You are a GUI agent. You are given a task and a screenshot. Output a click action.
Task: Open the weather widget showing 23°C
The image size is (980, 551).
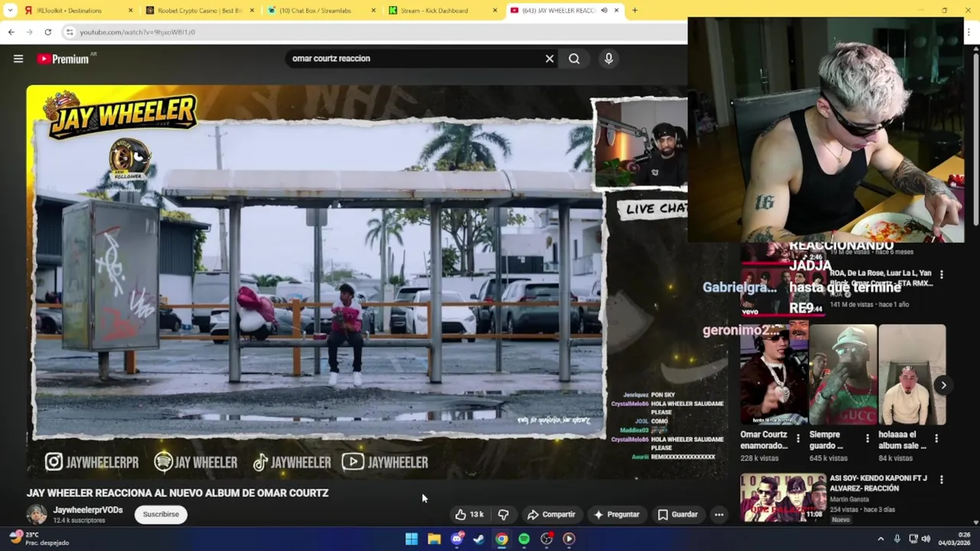[38, 539]
